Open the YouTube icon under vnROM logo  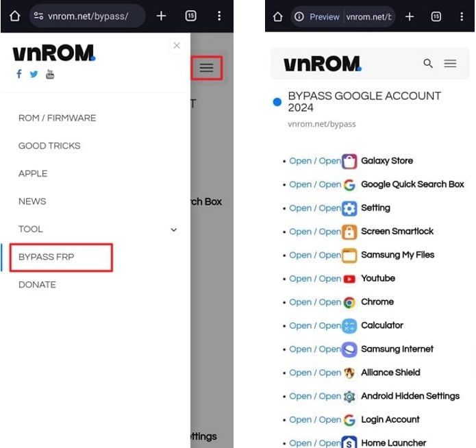pyautogui.click(x=50, y=74)
